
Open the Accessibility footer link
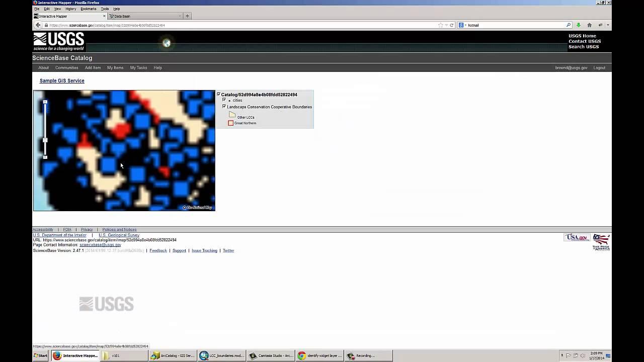coord(43,229)
